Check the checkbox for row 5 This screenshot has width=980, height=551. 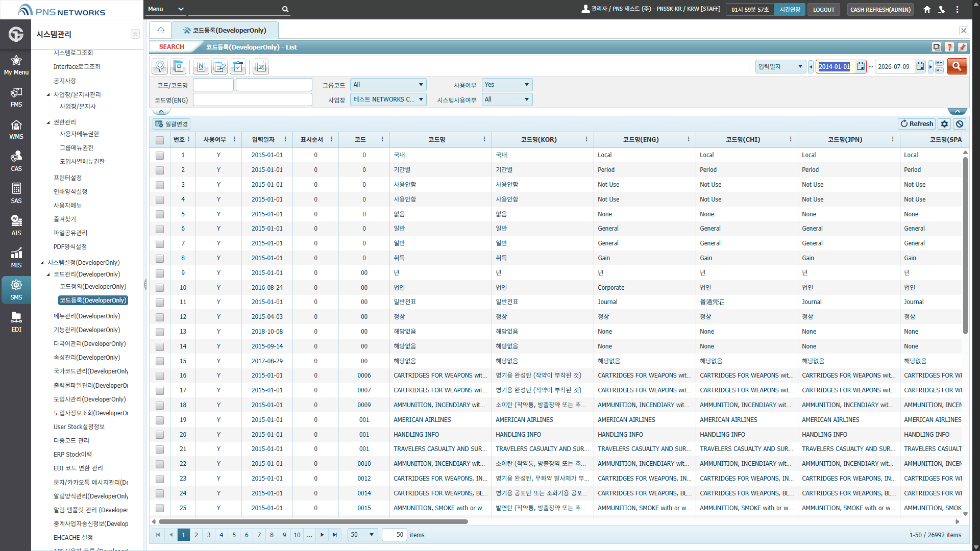coord(160,214)
